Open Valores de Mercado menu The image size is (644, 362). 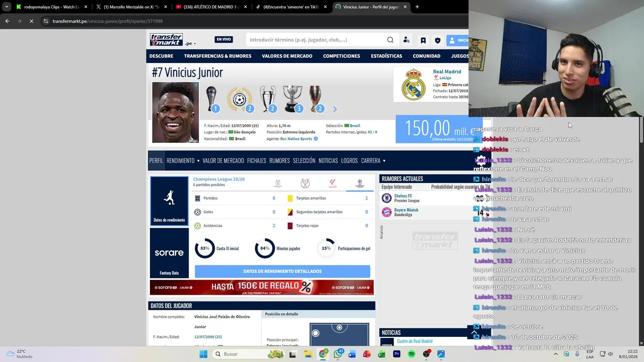click(x=287, y=56)
